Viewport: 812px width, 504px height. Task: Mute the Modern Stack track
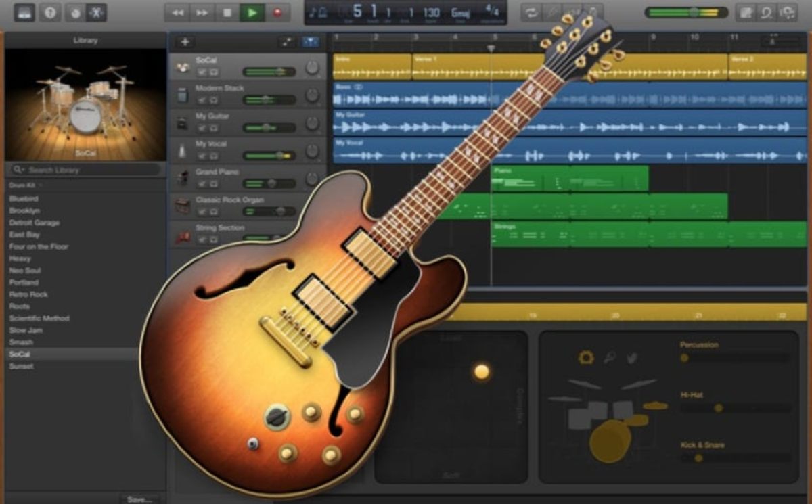pyautogui.click(x=202, y=100)
